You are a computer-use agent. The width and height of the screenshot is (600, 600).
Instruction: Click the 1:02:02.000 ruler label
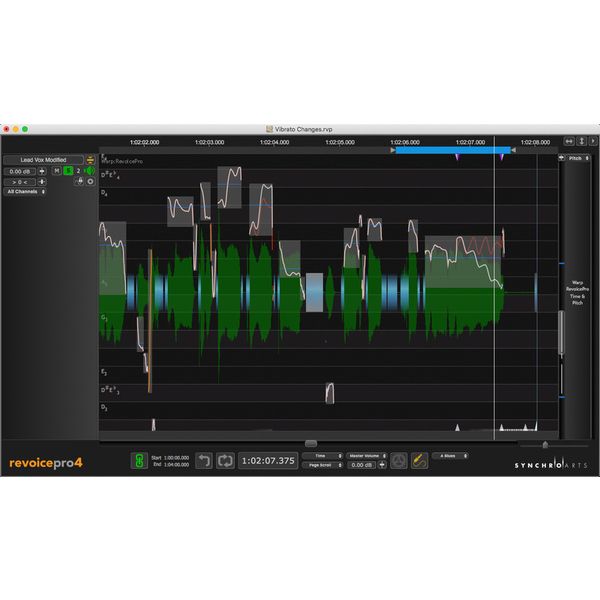coord(145,142)
